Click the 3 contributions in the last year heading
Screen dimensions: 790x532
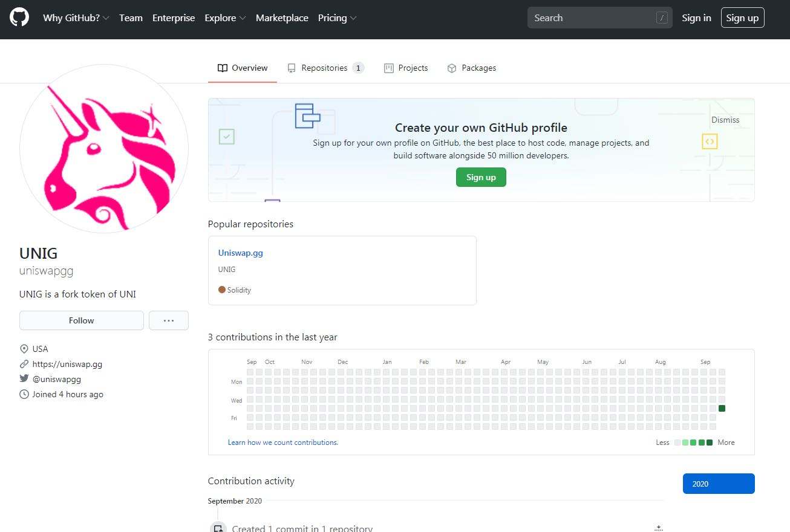tap(273, 337)
